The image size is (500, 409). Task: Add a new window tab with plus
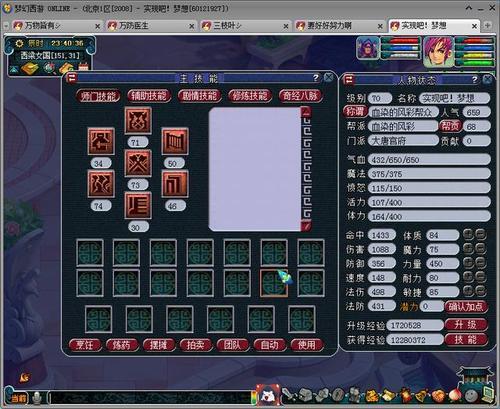tap(487, 25)
